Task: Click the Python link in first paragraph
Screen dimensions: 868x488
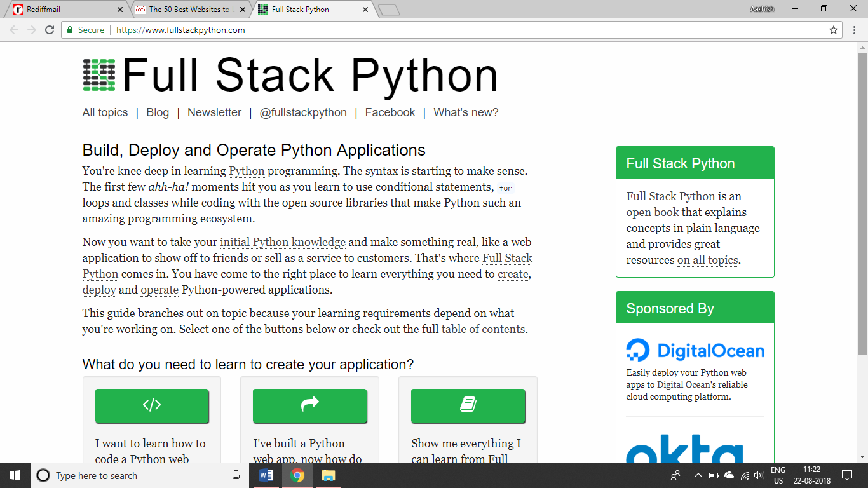Action: (x=247, y=171)
